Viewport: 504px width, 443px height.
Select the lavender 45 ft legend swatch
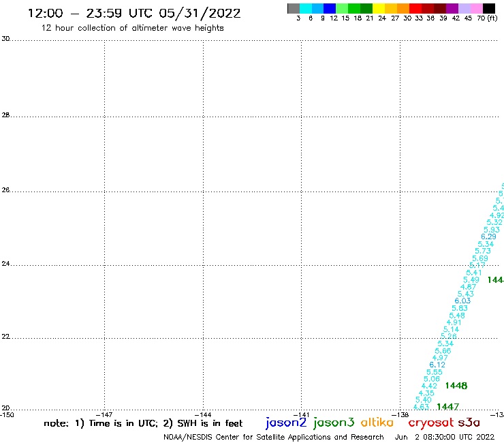point(464,9)
